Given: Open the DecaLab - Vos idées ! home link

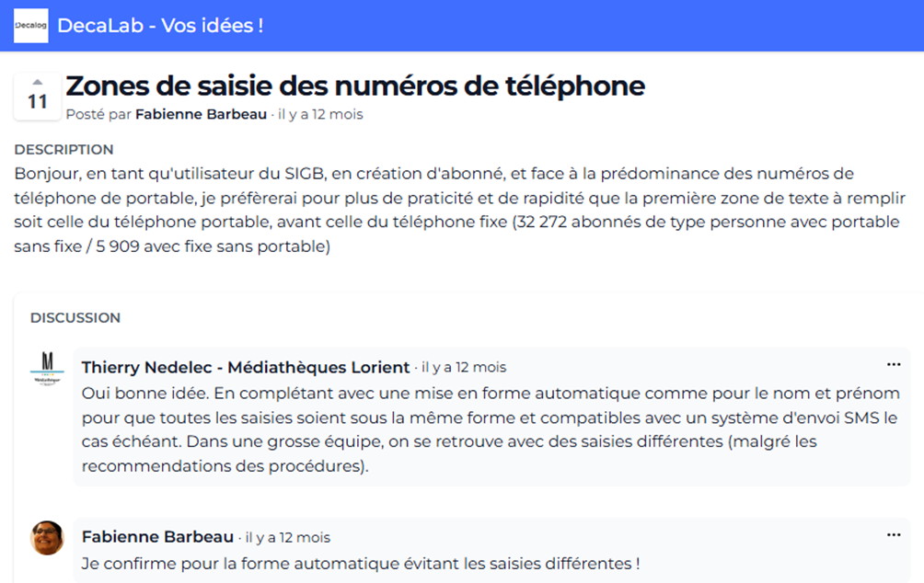Looking at the screenshot, I should (160, 26).
